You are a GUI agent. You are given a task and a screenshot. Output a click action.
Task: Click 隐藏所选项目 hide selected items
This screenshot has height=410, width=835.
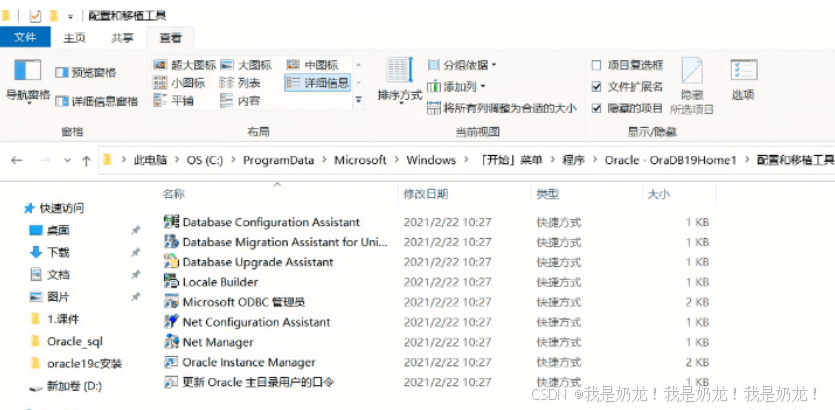(692, 86)
